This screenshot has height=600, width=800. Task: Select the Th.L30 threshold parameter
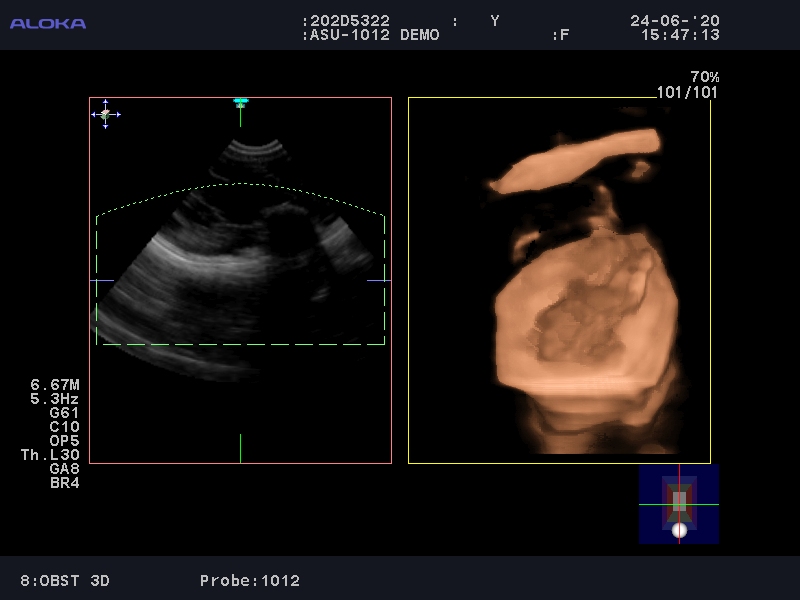pos(49,455)
